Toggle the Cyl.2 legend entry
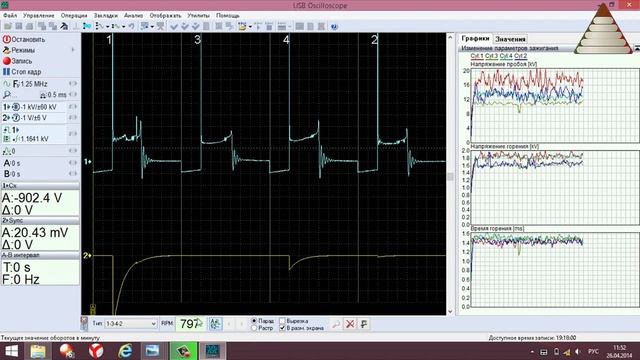Image resolution: width=640 pixels, height=360 pixels. [520, 56]
